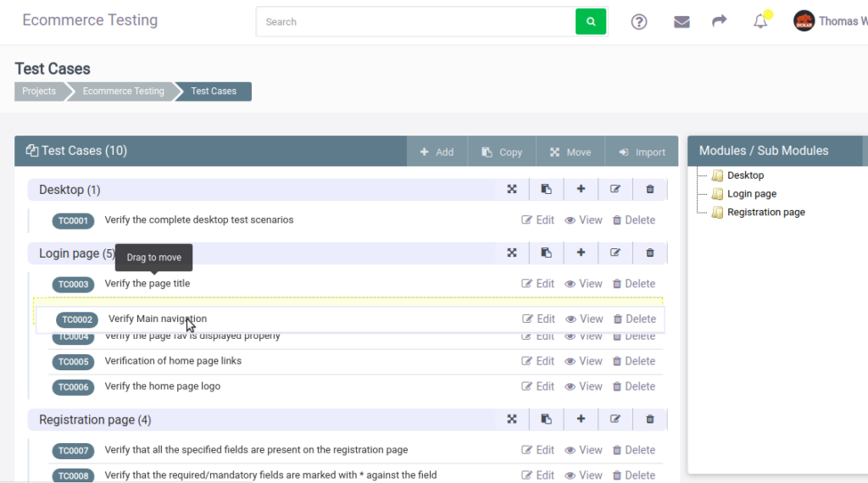Click in the Search input field
868x483 pixels.
(x=415, y=21)
